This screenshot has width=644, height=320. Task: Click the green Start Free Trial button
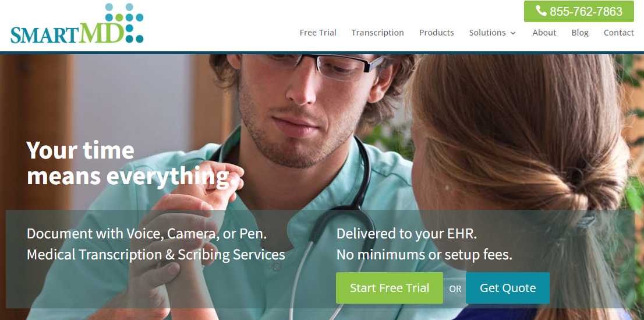[390, 288]
